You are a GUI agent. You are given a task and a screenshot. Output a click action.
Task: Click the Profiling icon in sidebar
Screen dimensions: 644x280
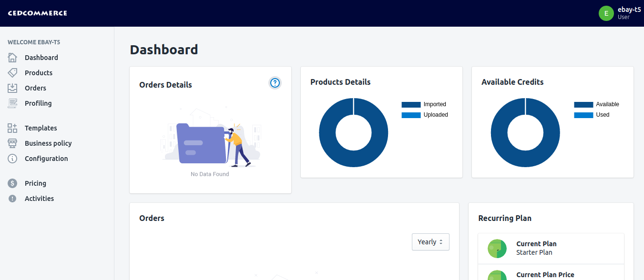pyautogui.click(x=13, y=103)
